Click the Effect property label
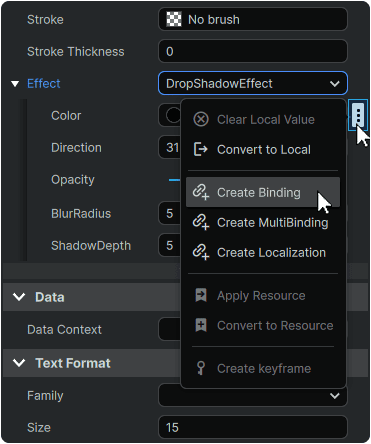 tap(44, 83)
